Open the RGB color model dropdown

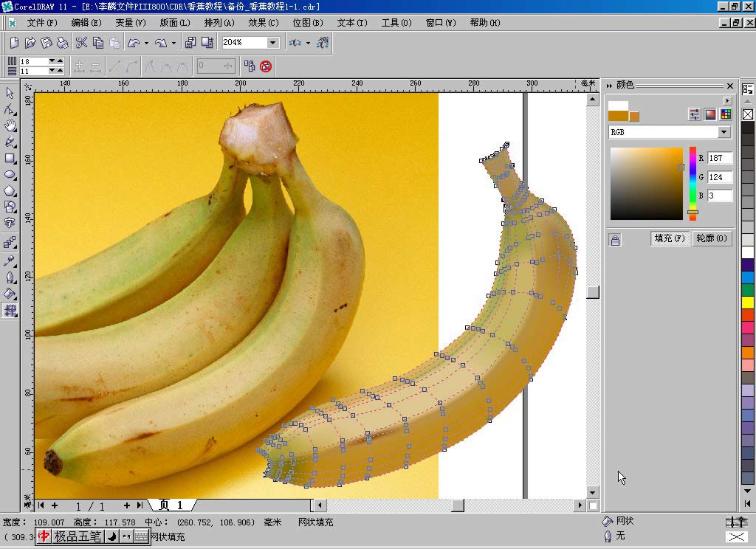pos(724,133)
